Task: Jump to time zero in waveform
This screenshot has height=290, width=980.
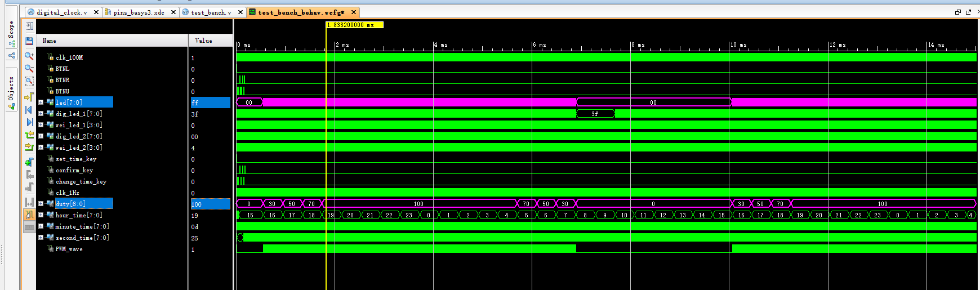Action: (x=29, y=109)
